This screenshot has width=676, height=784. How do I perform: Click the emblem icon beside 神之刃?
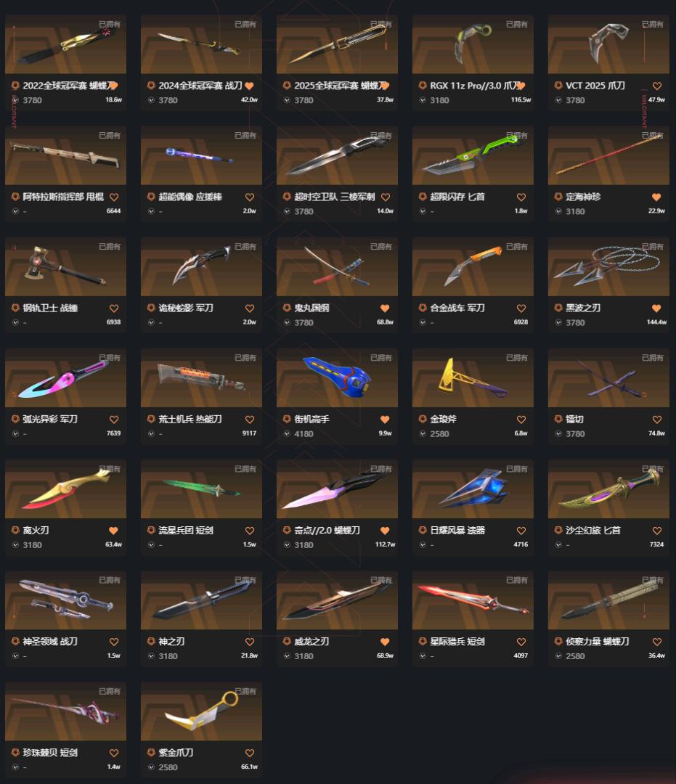pos(151,642)
